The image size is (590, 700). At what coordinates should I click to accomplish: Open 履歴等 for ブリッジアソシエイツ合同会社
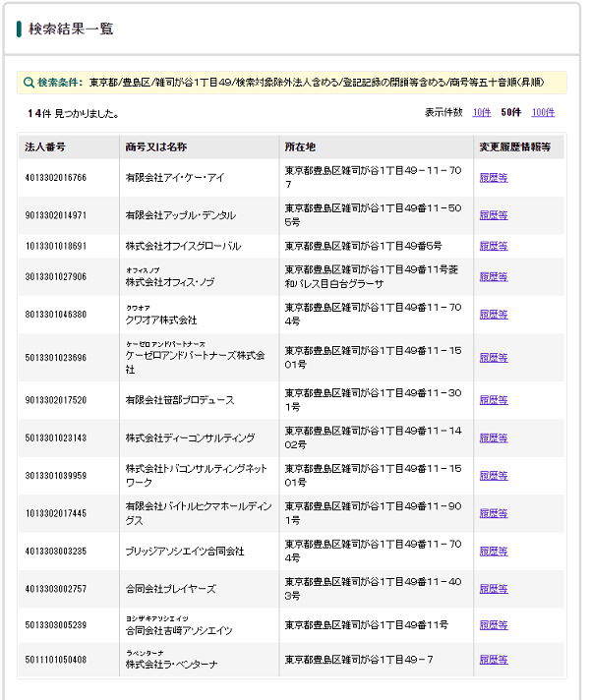494,552
